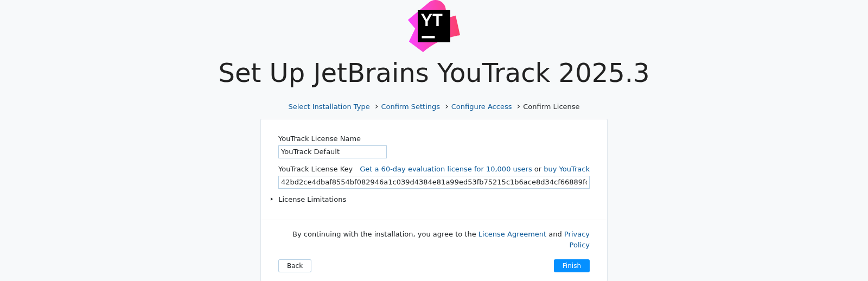This screenshot has height=281, width=868.
Task: Click Finish to complete setup
Action: [571, 266]
